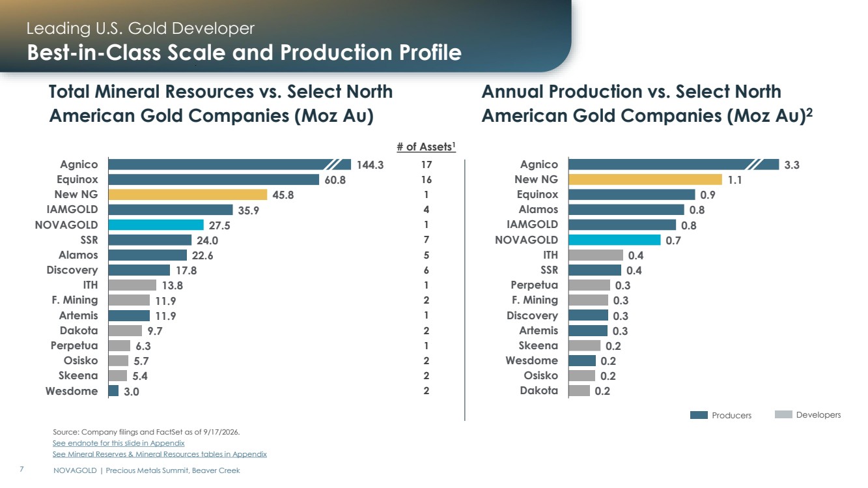Click the 'Dakota' label in Annual Production chart
This screenshot has height=488, width=868.
pos(539,390)
